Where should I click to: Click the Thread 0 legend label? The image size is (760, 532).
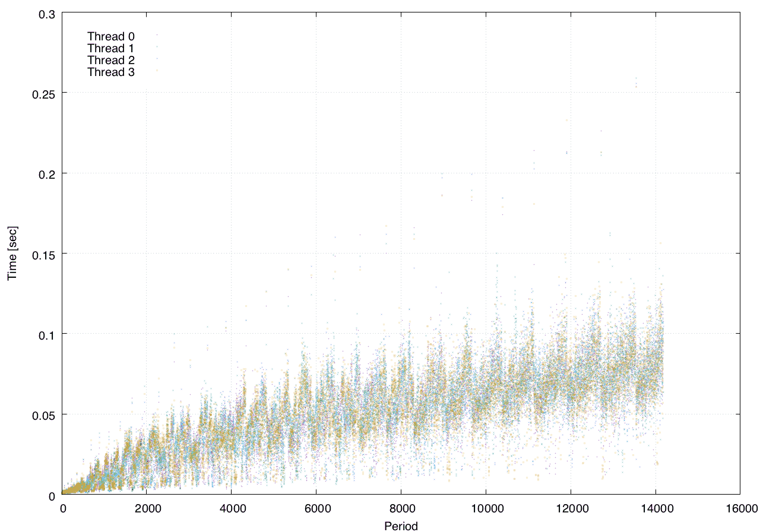[110, 36]
